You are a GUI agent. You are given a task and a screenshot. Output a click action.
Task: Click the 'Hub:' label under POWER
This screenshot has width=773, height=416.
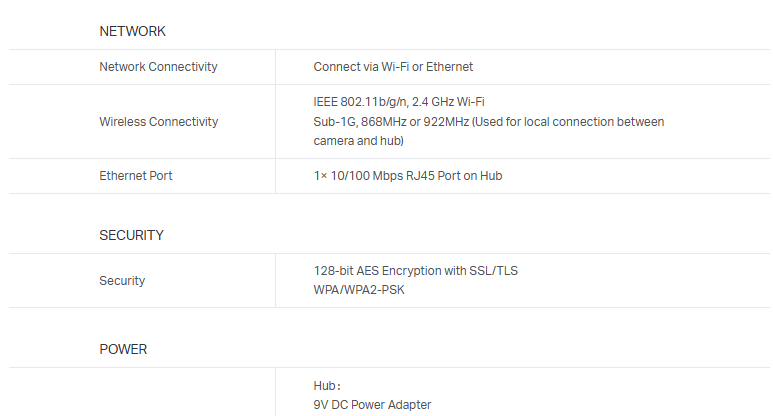327,386
